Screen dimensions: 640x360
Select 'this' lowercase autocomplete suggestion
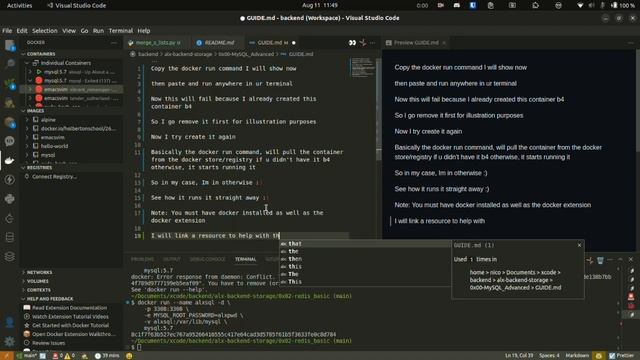coord(365,267)
